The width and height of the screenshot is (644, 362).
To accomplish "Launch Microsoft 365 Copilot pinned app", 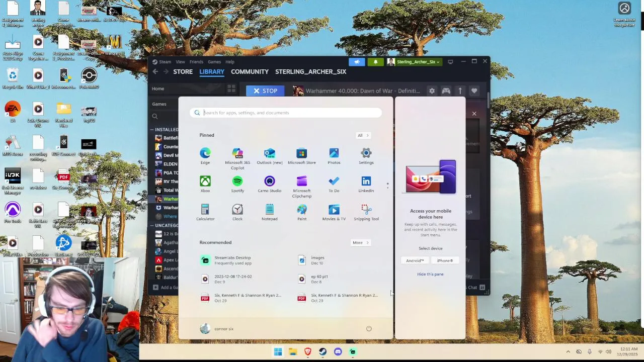I will tap(237, 158).
